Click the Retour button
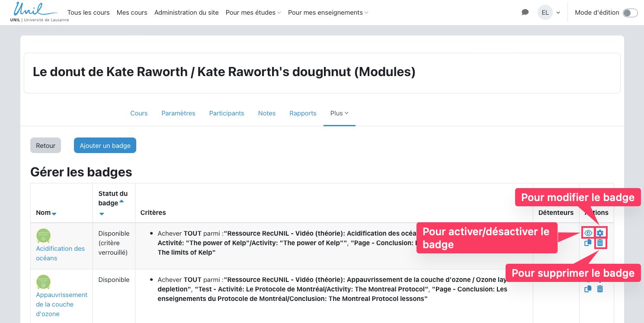The width and height of the screenshot is (644, 323). [x=45, y=146]
